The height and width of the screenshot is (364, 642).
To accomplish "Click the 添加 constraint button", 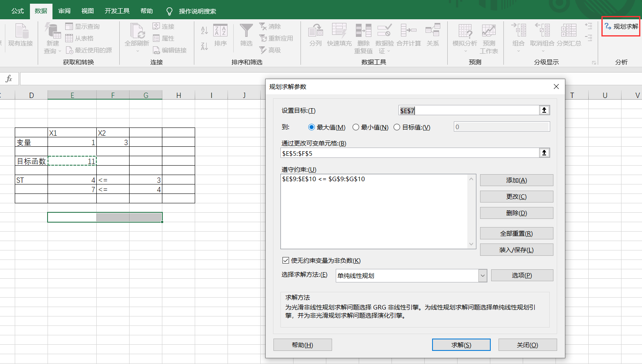I will (x=516, y=180).
